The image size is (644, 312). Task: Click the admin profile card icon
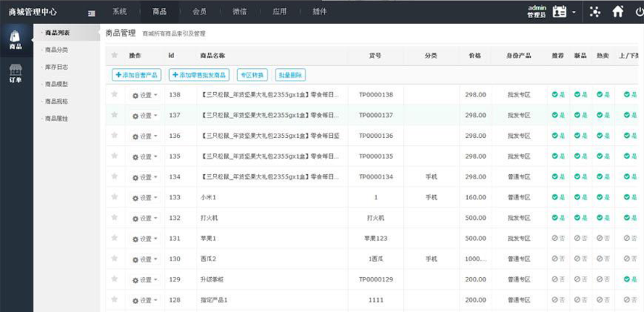[559, 12]
